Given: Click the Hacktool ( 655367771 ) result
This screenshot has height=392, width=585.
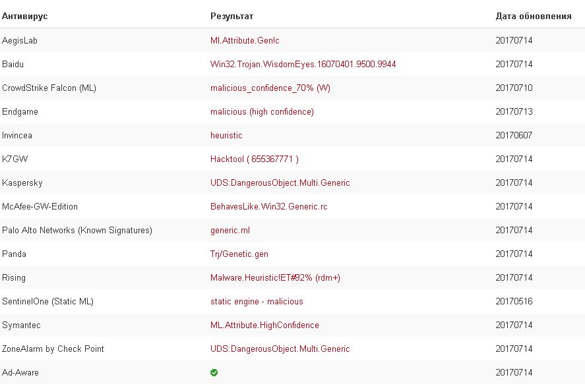Looking at the screenshot, I should click(254, 159).
